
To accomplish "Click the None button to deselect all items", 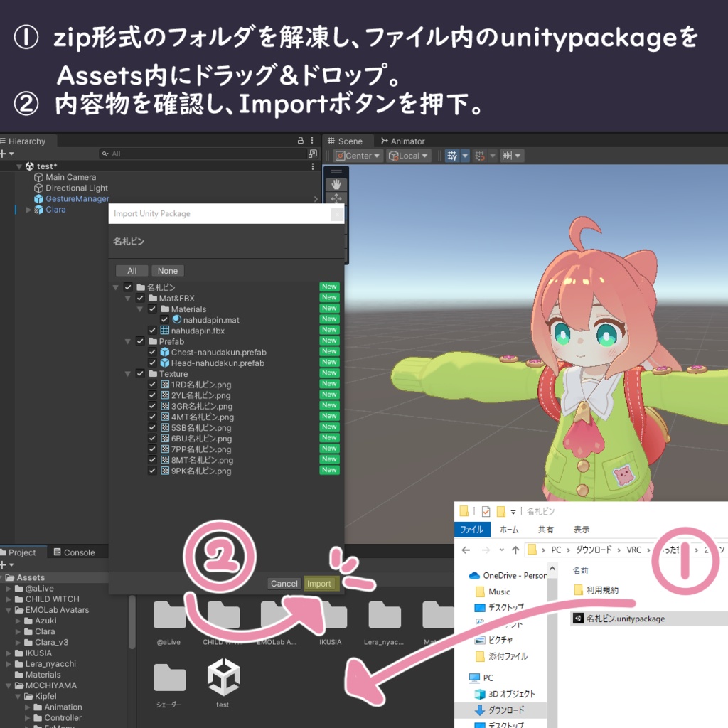I will (167, 270).
